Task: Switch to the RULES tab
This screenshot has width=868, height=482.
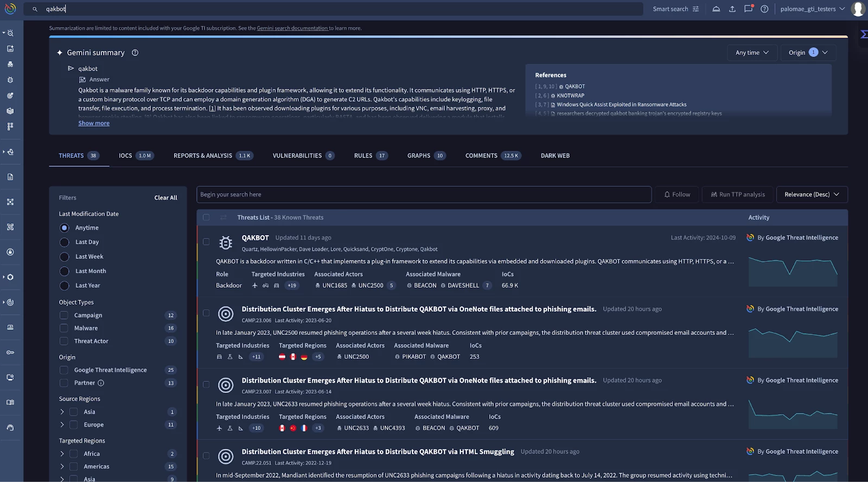Action: 371,156
